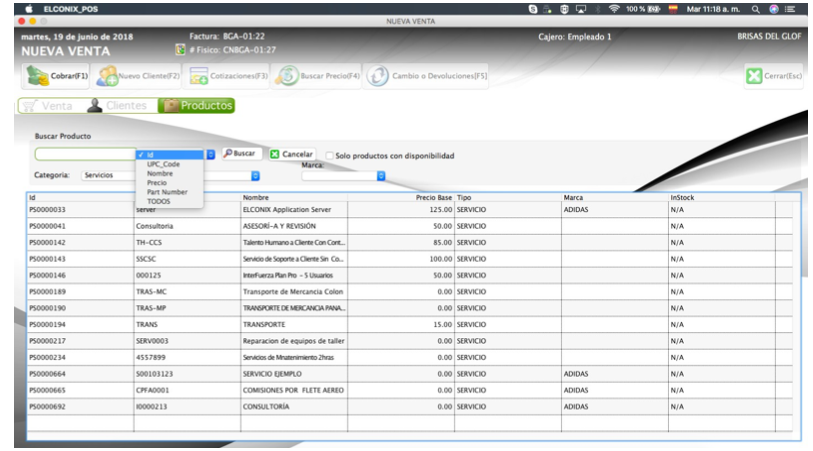Enable Solo productos con disponibilidad
This screenshot has height=451, width=813.
click(x=329, y=156)
